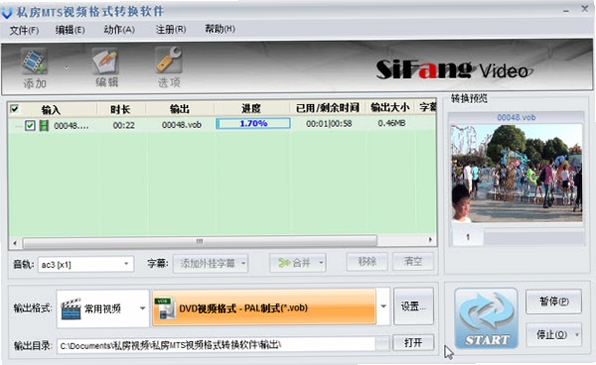Open the 文件(F) menu
This screenshot has height=365, width=596.
pyautogui.click(x=24, y=30)
